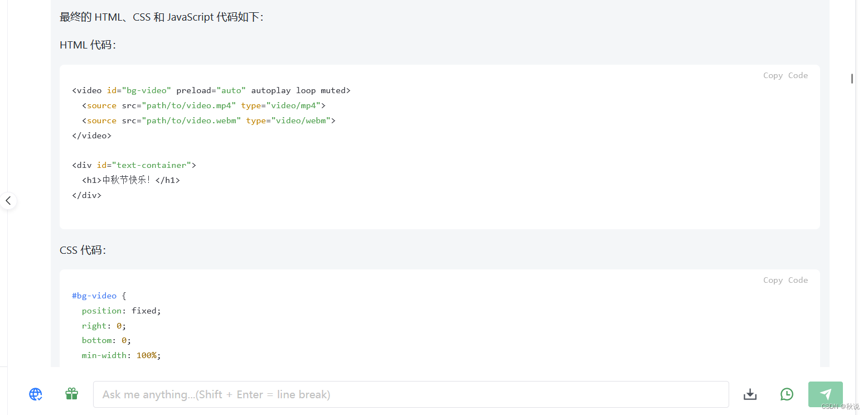This screenshot has height=415, width=868.
Task: Click the closing </div> tag line
Action: (x=87, y=195)
